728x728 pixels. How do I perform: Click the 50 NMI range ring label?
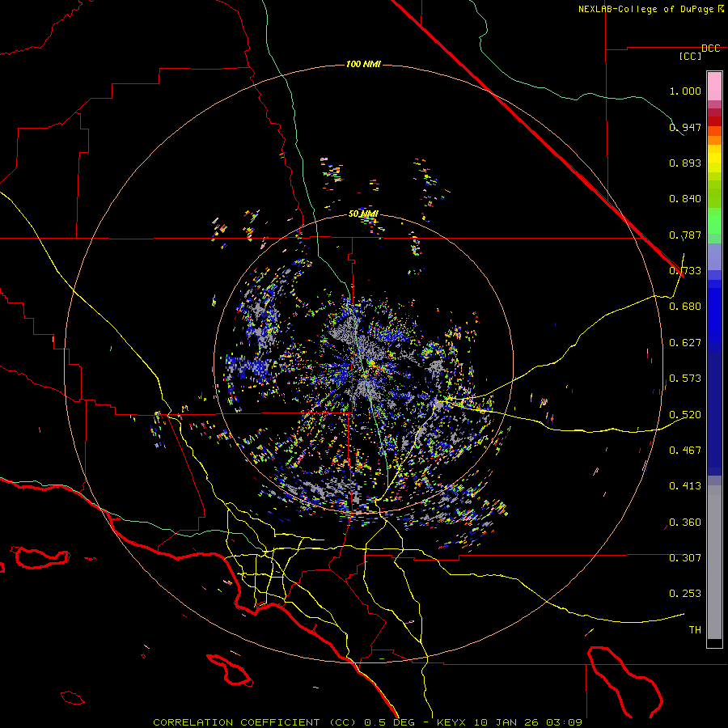point(363,214)
